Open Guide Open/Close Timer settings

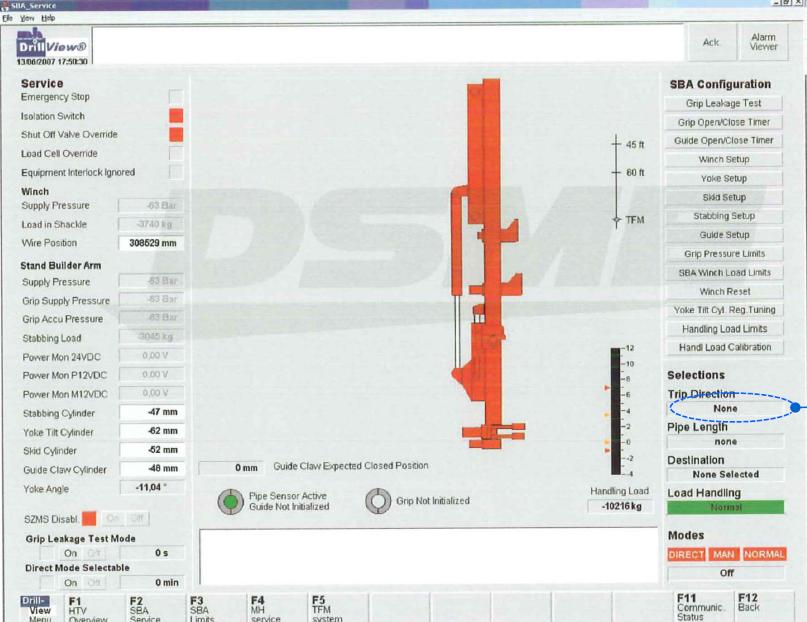pos(724,140)
